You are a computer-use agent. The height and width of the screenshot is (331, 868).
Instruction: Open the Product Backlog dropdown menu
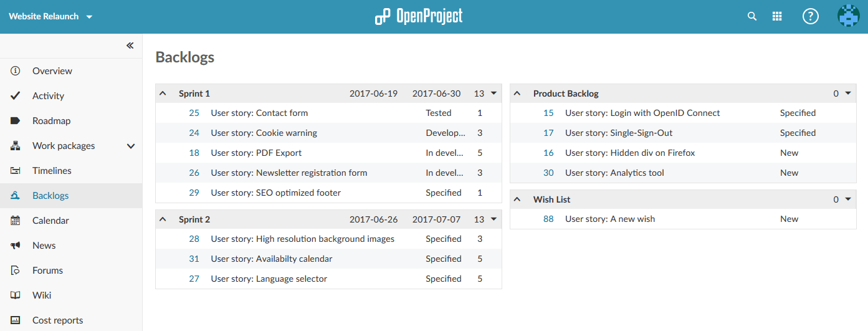[848, 94]
